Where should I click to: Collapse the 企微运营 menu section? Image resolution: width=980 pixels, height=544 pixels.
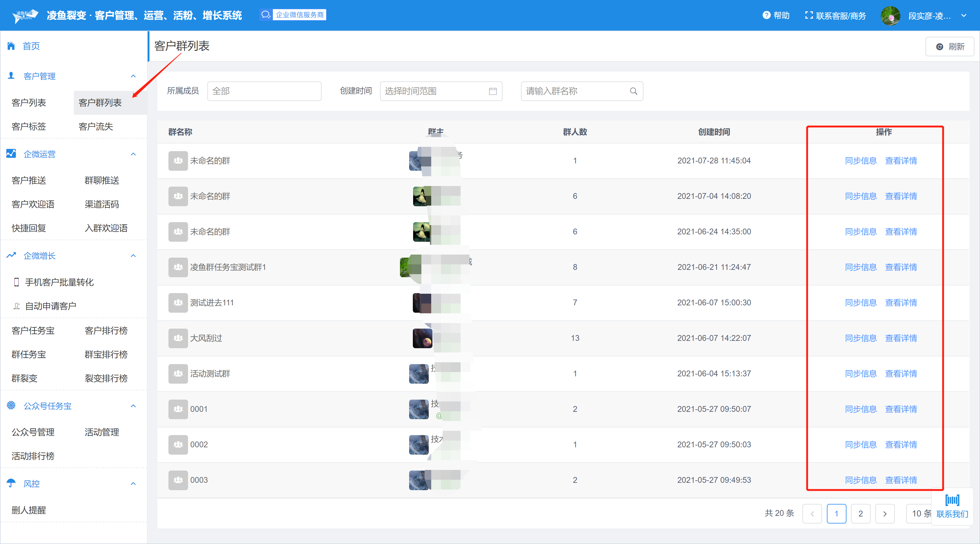coord(133,154)
